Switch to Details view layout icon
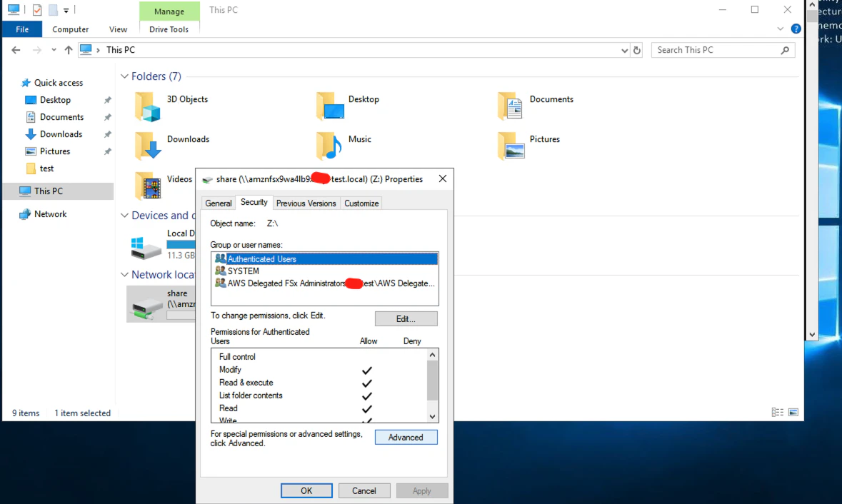The width and height of the screenshot is (842, 504). click(x=777, y=412)
